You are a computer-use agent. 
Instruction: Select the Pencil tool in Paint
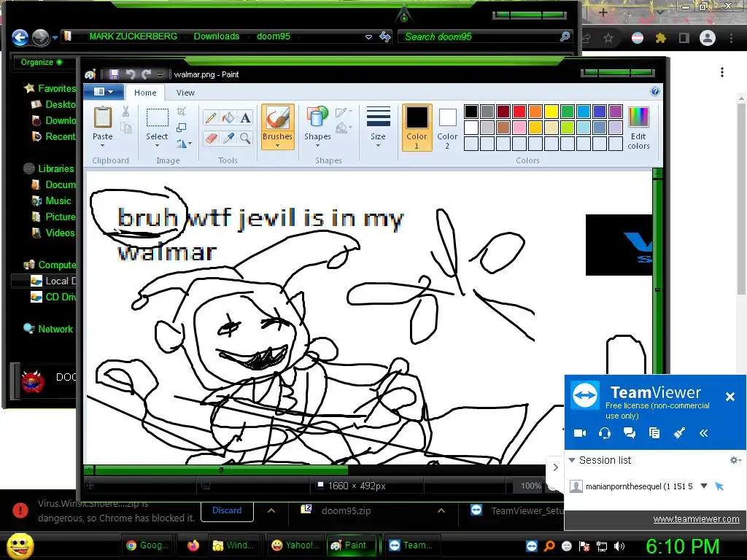click(x=211, y=117)
